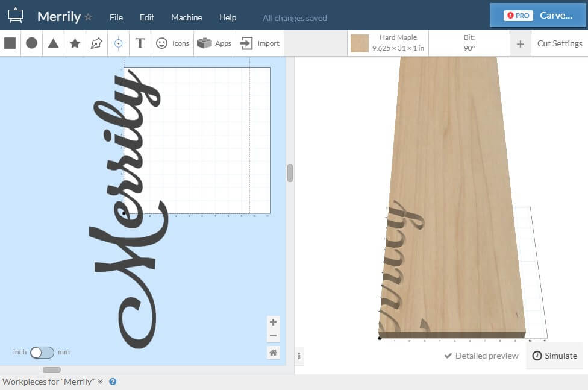
Task: Open the Bit 90° settings
Action: [x=469, y=43]
